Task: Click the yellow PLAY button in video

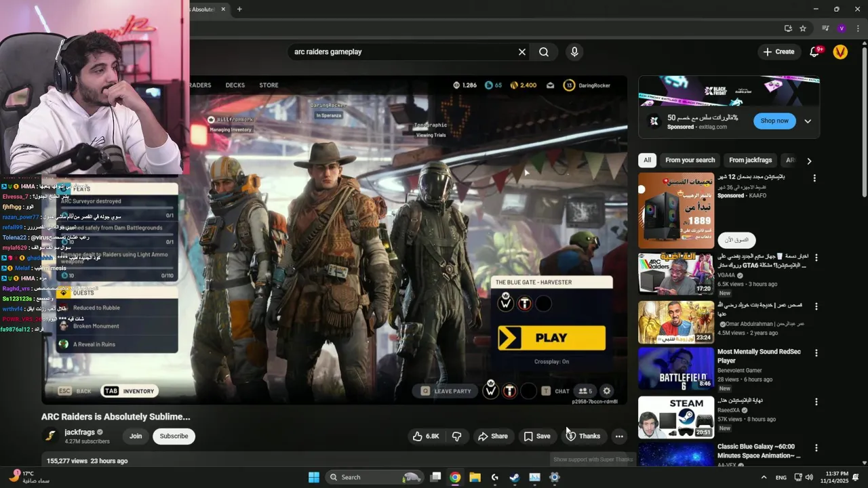Action: (x=551, y=338)
